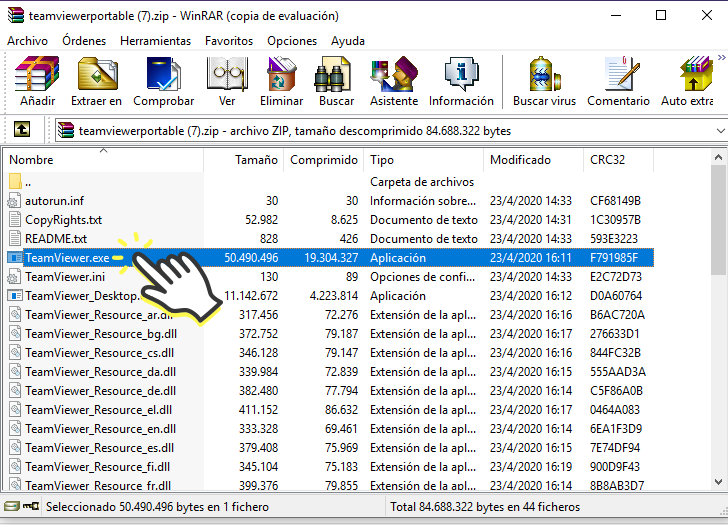Select the TeamViewer_Resource_es.dll file
This screenshot has height=525, width=728.
tap(99, 448)
